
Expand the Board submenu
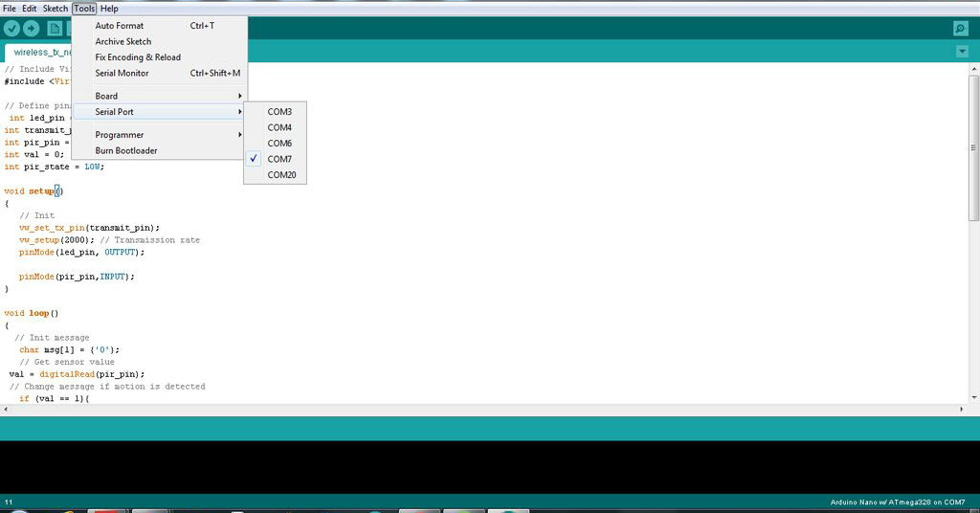pos(160,96)
